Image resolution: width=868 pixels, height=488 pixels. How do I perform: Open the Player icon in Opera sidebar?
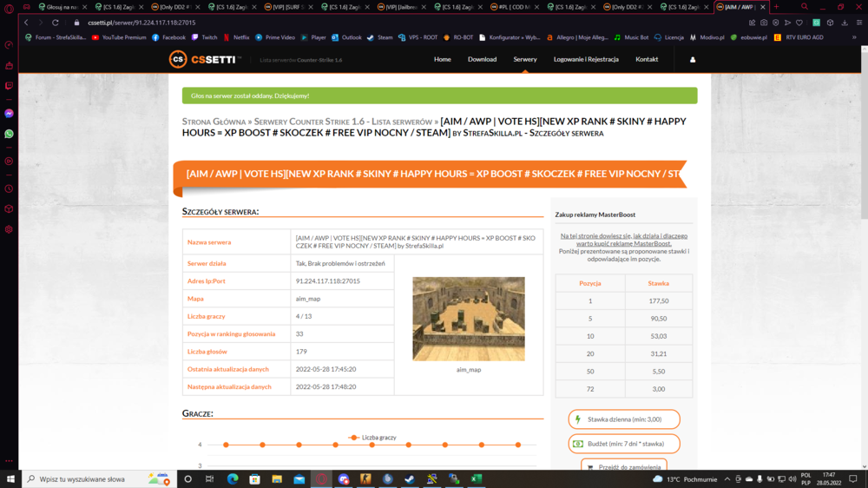click(9, 162)
